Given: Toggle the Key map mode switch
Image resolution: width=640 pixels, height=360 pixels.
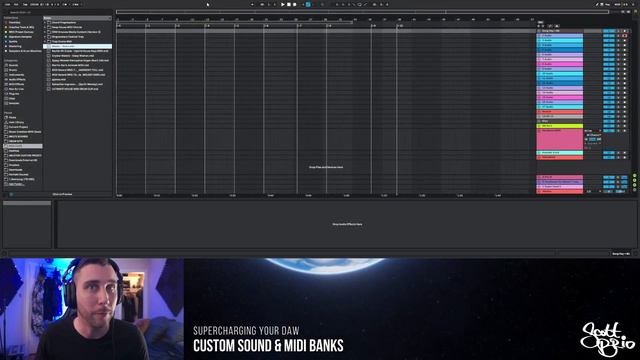Looking at the screenshot, I should tap(608, 4).
